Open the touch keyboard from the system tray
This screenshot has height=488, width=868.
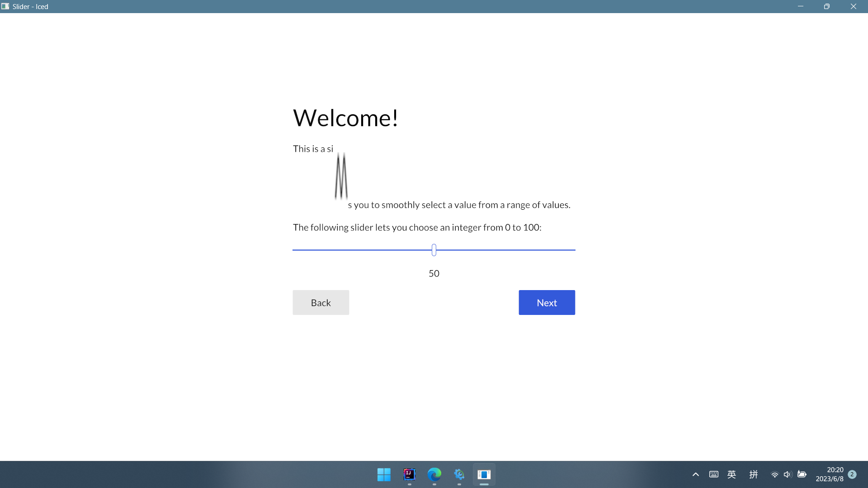[713, 474]
